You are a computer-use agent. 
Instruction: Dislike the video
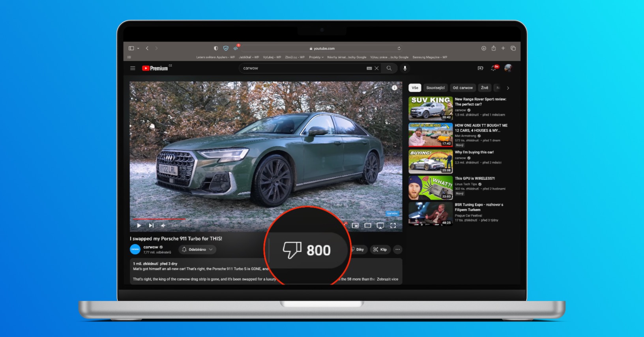pyautogui.click(x=307, y=250)
